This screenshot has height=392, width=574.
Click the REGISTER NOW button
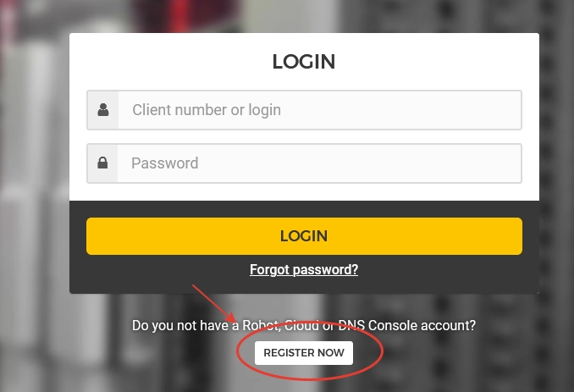(304, 352)
